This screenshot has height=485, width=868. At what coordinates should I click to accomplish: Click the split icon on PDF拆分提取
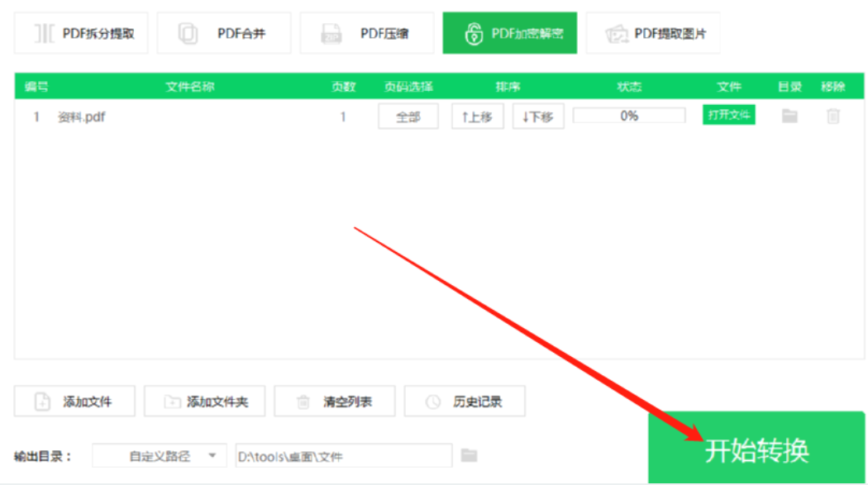[x=45, y=33]
